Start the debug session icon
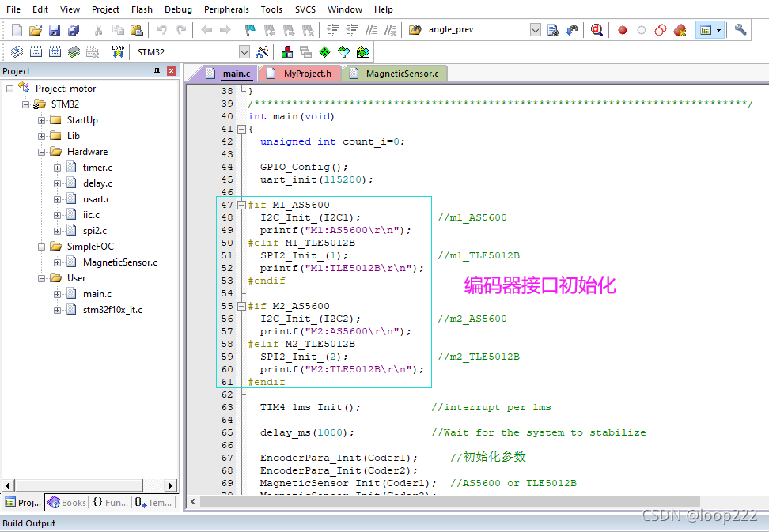This screenshot has width=769, height=532. coord(597,30)
